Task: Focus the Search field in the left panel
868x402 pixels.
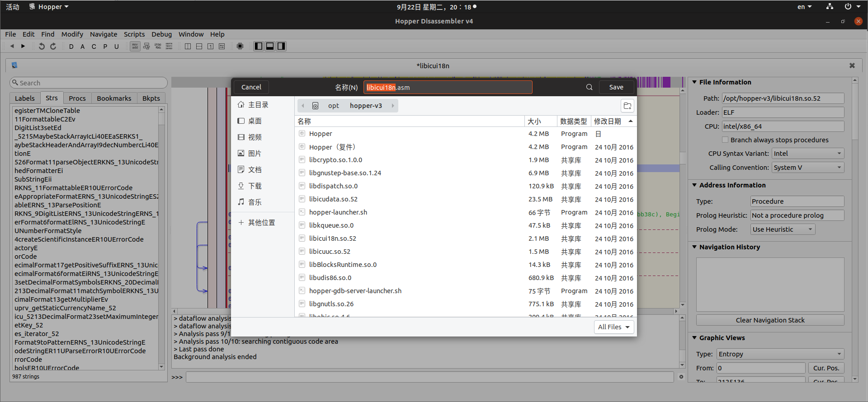Action: [x=89, y=83]
